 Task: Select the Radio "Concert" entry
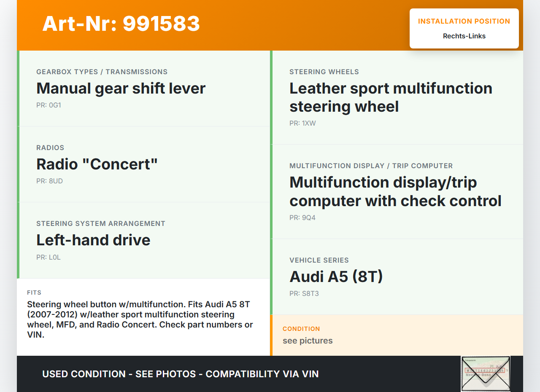tap(97, 164)
